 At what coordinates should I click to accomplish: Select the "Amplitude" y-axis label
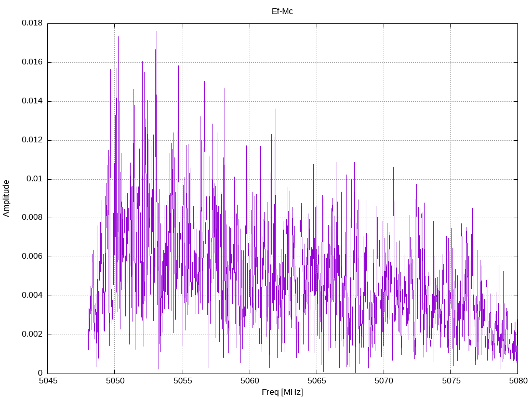click(x=6, y=198)
